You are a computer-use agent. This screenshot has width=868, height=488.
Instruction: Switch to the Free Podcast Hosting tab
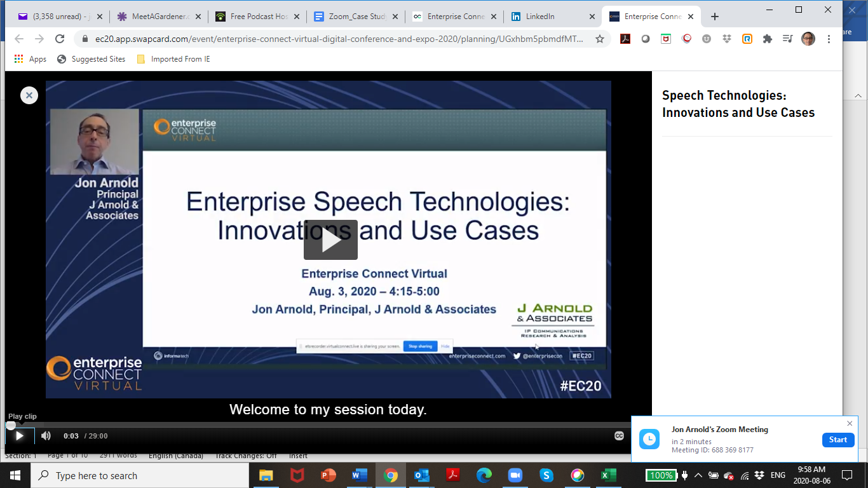(x=256, y=17)
